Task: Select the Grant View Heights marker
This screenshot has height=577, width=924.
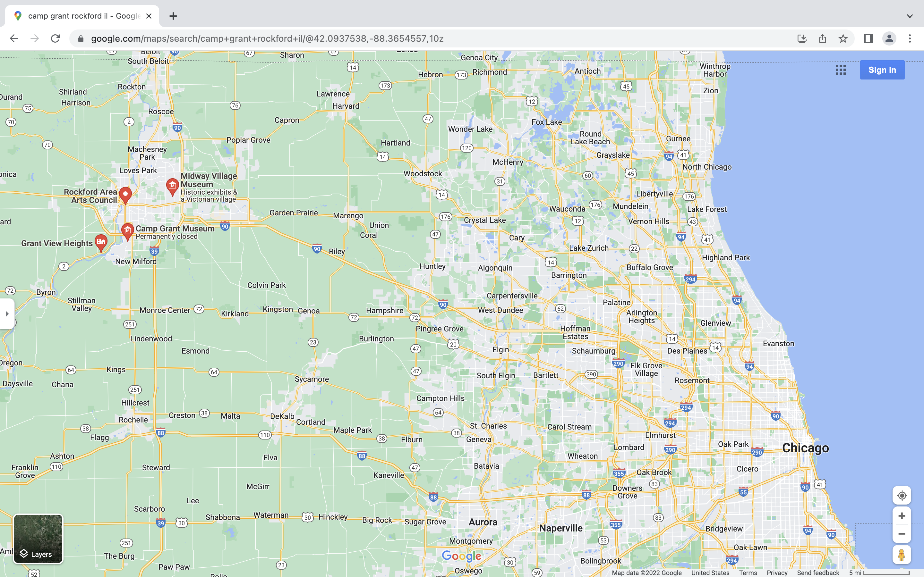Action: (101, 242)
